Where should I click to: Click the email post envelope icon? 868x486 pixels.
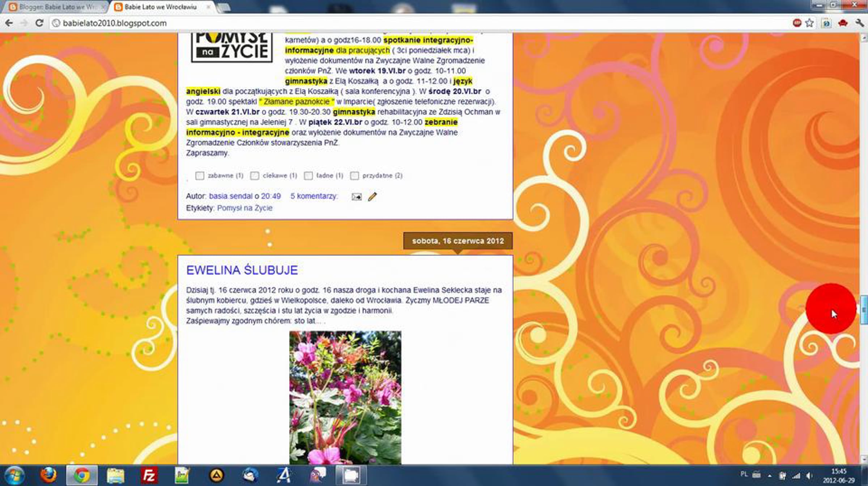[x=356, y=197]
